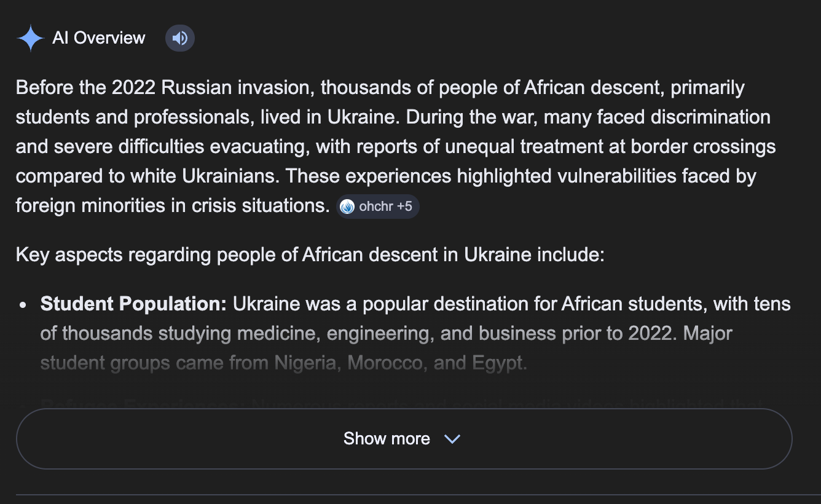Play audio with the speaker icon

click(180, 39)
